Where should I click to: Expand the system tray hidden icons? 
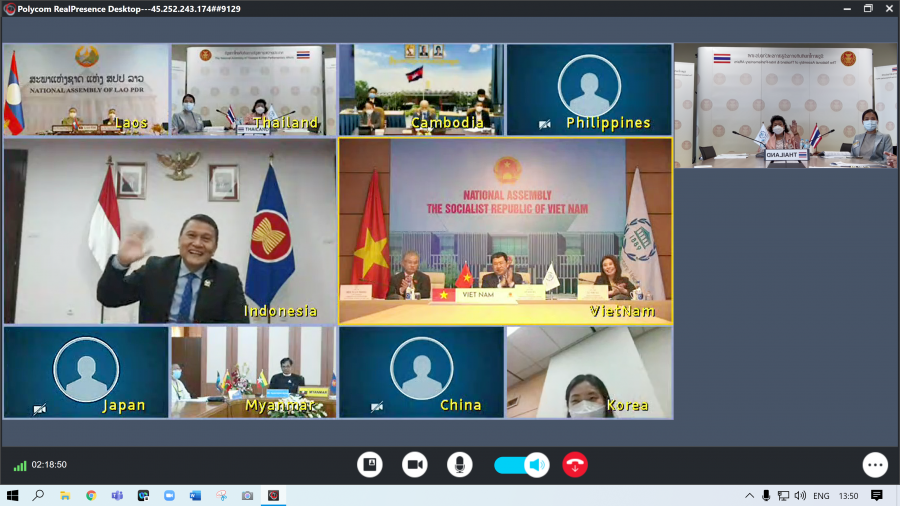pos(750,495)
